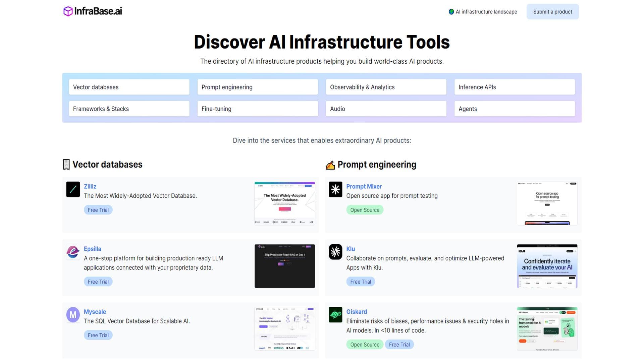Click the Free Trial tag under Epsilla
Viewport: 644px width, 362px height.
tap(98, 282)
